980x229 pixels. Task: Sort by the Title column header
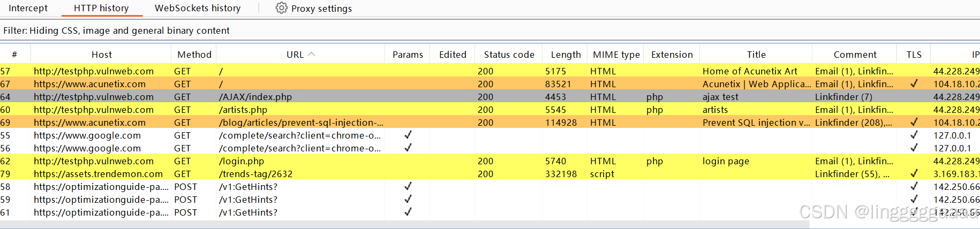756,55
